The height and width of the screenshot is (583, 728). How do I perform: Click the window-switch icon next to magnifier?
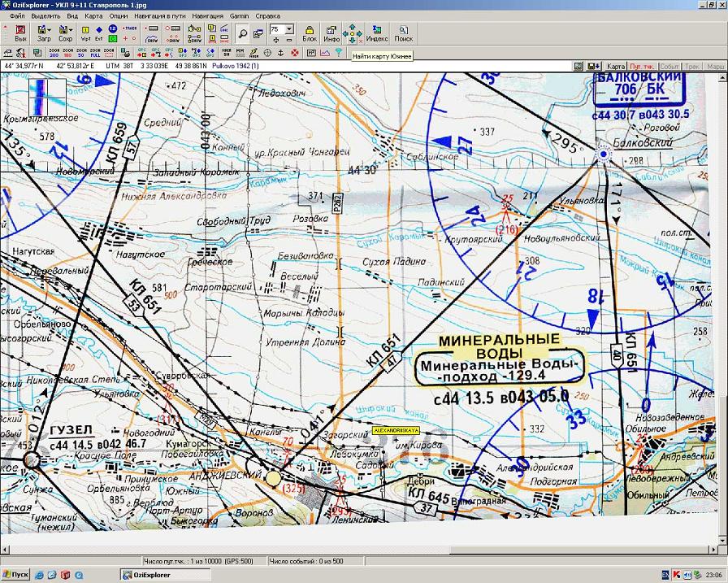[258, 33]
